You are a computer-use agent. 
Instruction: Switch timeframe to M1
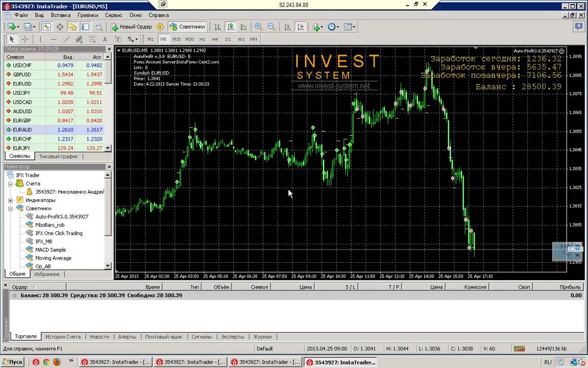[151, 39]
